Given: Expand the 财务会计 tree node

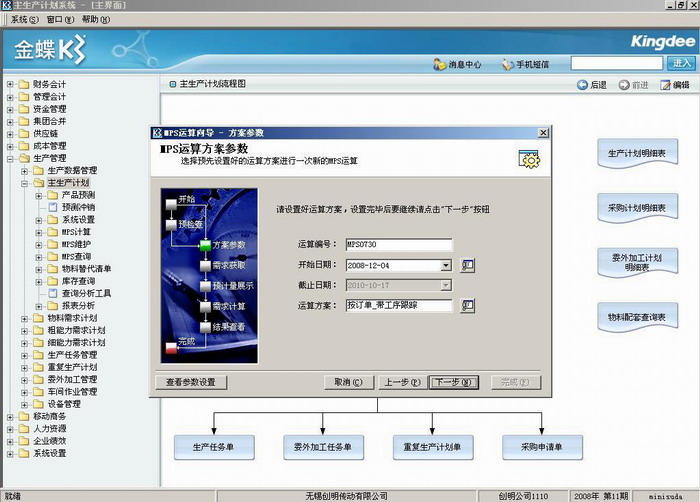Looking at the screenshot, I should 10,84.
